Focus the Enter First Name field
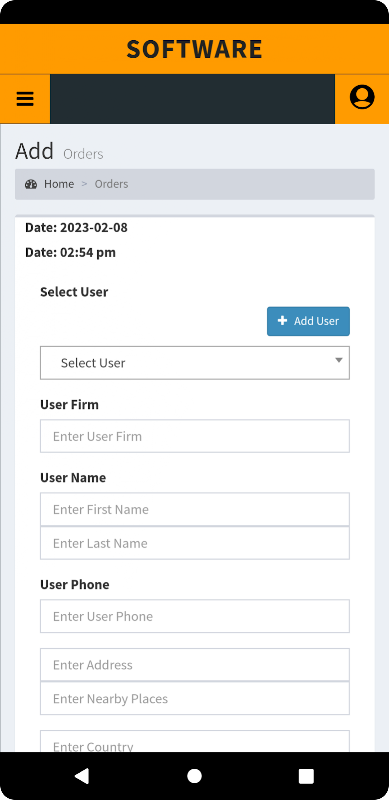Image resolution: width=389 pixels, height=800 pixels. coord(195,509)
